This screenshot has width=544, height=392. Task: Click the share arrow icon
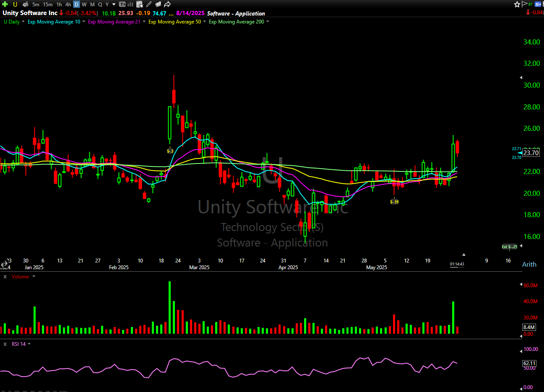[167, 4]
